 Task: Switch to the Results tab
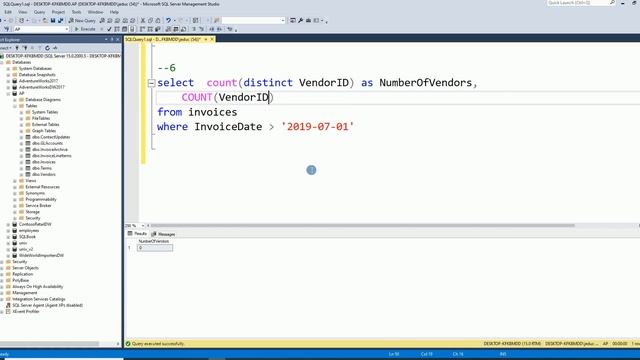(137, 234)
